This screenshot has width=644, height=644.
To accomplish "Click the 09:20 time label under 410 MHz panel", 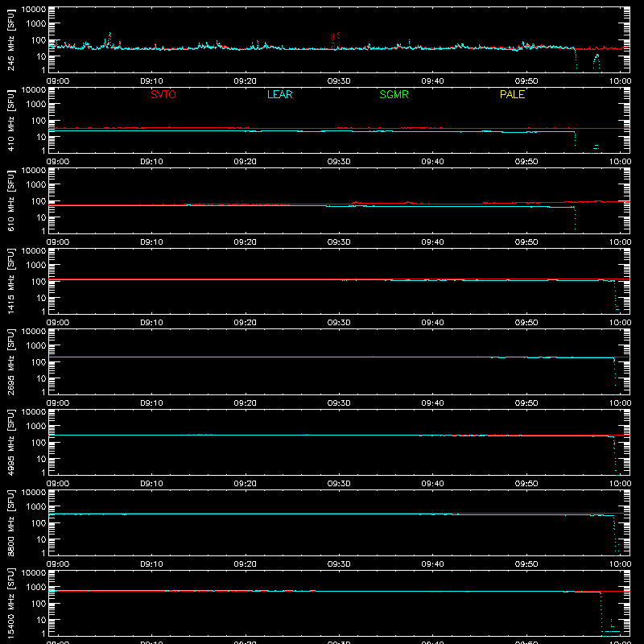I will (x=246, y=162).
